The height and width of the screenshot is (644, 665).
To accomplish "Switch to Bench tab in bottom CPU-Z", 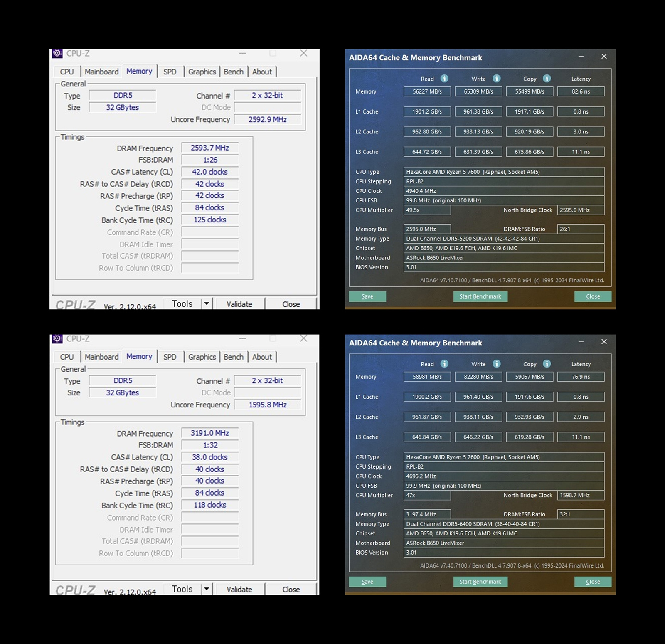I will point(234,357).
